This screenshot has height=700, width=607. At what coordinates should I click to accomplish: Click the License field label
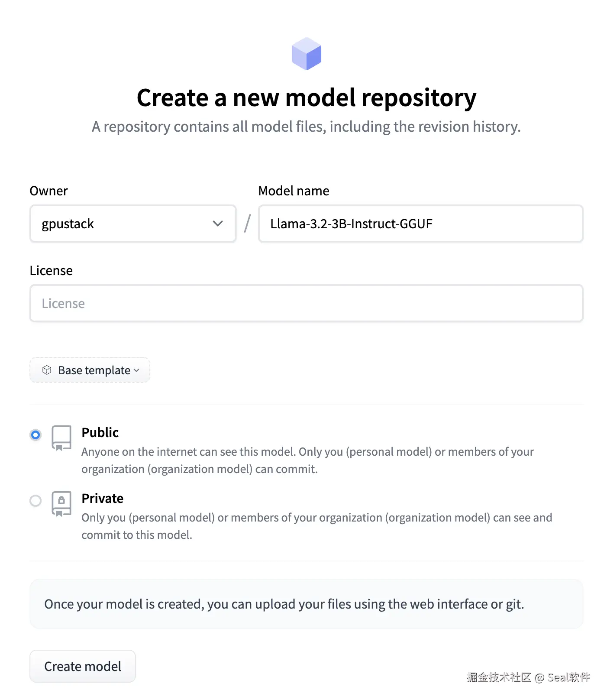coord(51,270)
